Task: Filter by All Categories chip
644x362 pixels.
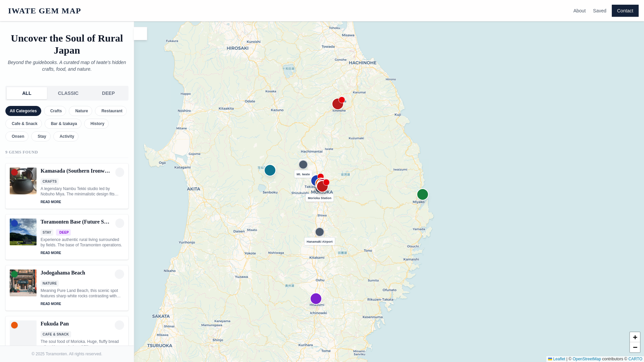Action: coord(23,111)
